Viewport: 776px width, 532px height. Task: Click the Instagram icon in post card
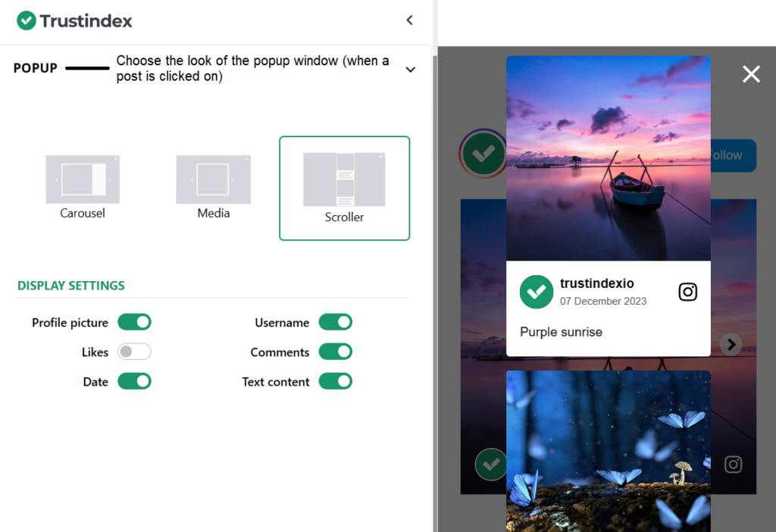687,292
